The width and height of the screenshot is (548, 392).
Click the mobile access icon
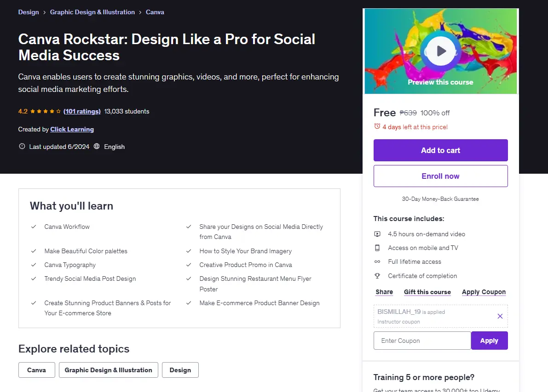coord(377,248)
